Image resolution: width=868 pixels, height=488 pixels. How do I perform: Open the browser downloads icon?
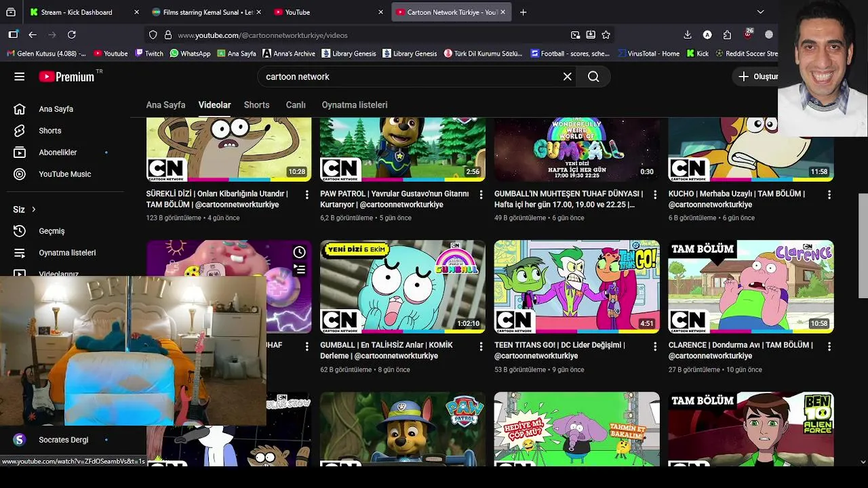pos(688,35)
